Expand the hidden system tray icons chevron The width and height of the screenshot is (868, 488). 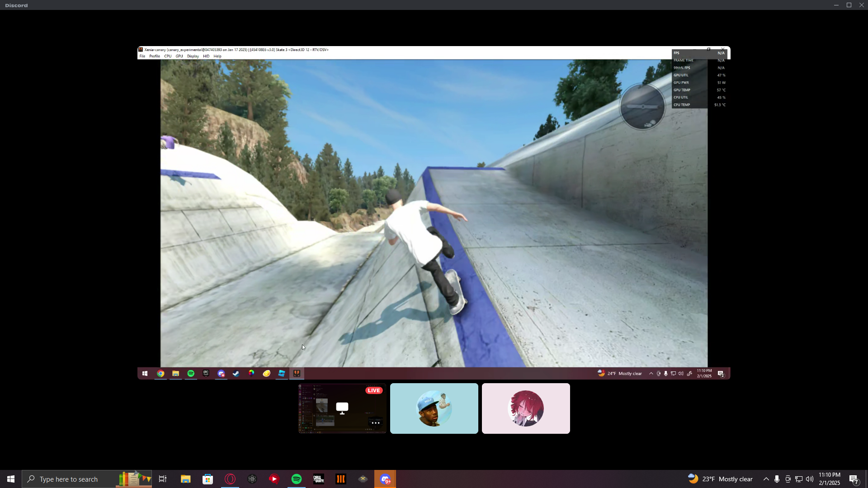point(766,479)
